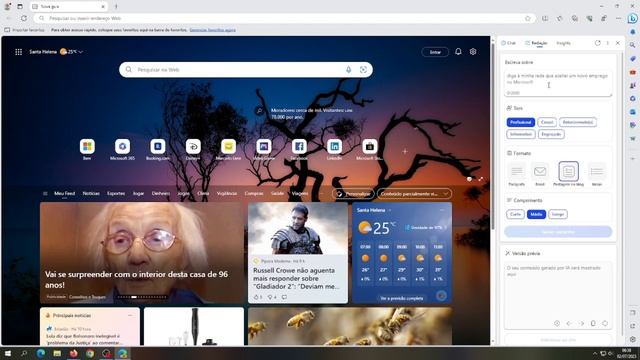Choose the blog post format
The image size is (640, 360).
[x=569, y=173]
